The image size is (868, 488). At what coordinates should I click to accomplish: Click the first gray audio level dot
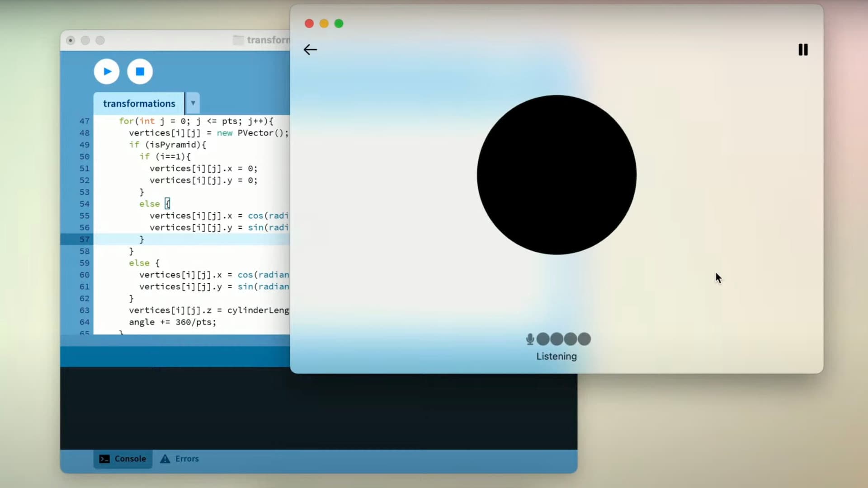[x=543, y=339]
